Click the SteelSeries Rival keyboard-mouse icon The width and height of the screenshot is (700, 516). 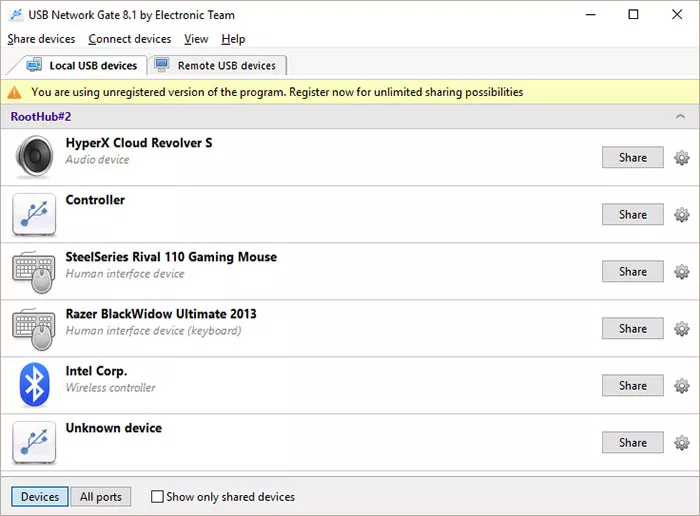coord(34,271)
